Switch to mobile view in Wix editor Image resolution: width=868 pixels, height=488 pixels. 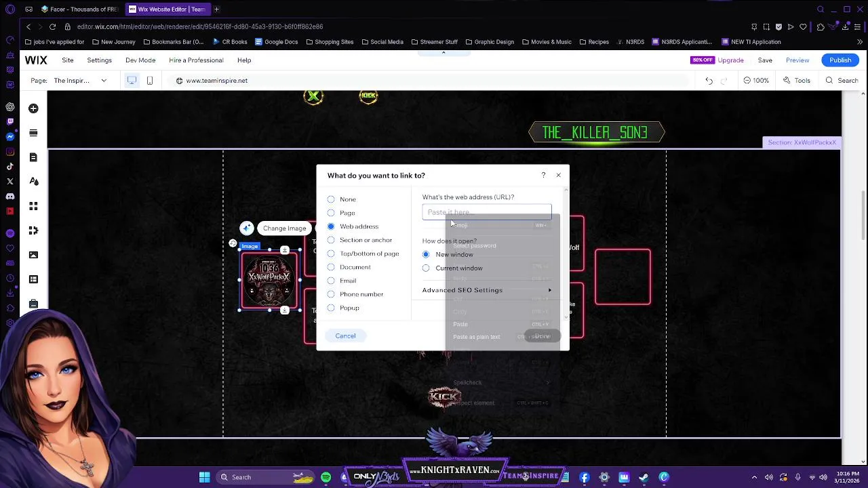click(150, 81)
